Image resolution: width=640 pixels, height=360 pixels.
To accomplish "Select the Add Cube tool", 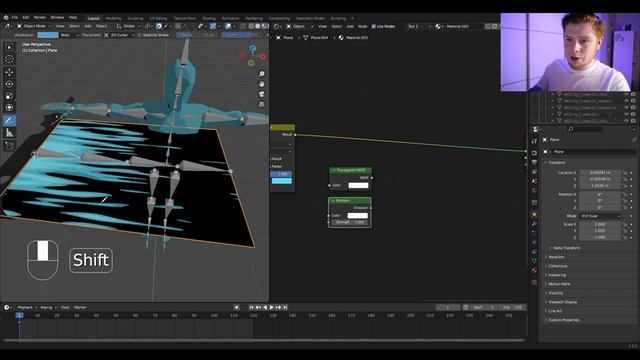I will [9, 146].
